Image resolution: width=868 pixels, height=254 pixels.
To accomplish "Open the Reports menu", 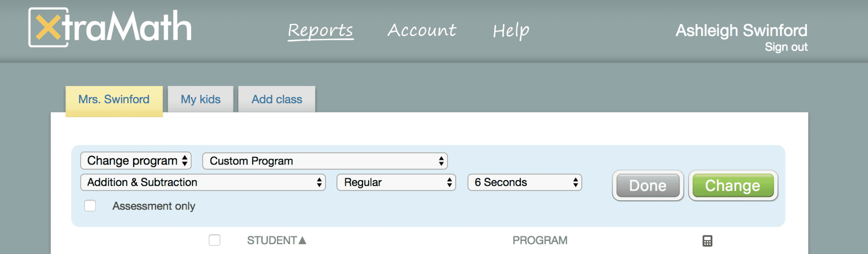I will click(x=320, y=31).
